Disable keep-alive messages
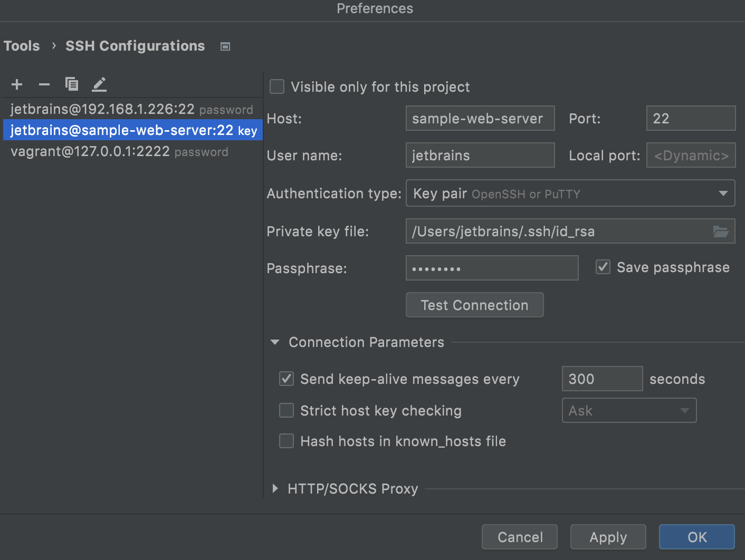This screenshot has width=745, height=560. pos(286,379)
